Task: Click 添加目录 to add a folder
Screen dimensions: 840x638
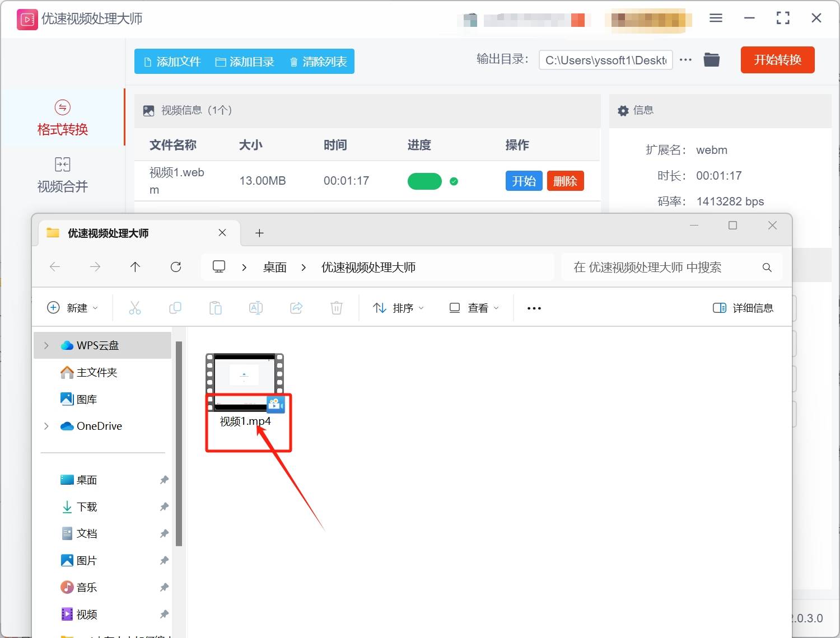Action: click(x=245, y=62)
